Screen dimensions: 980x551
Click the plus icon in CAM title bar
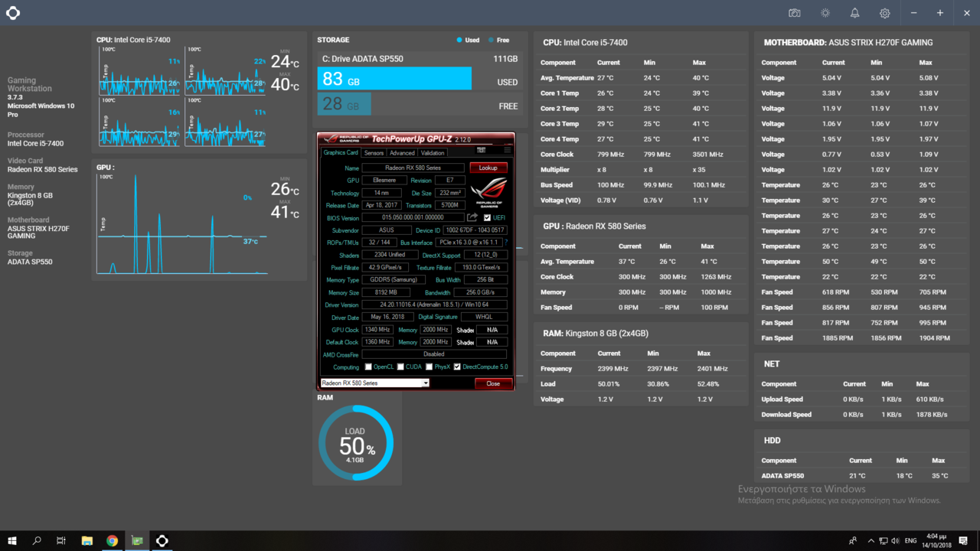pyautogui.click(x=940, y=13)
